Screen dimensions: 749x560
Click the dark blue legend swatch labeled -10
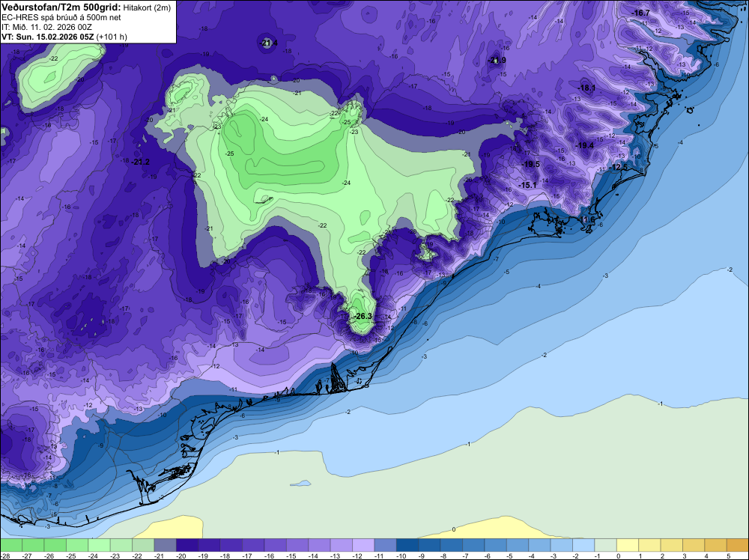(407, 545)
